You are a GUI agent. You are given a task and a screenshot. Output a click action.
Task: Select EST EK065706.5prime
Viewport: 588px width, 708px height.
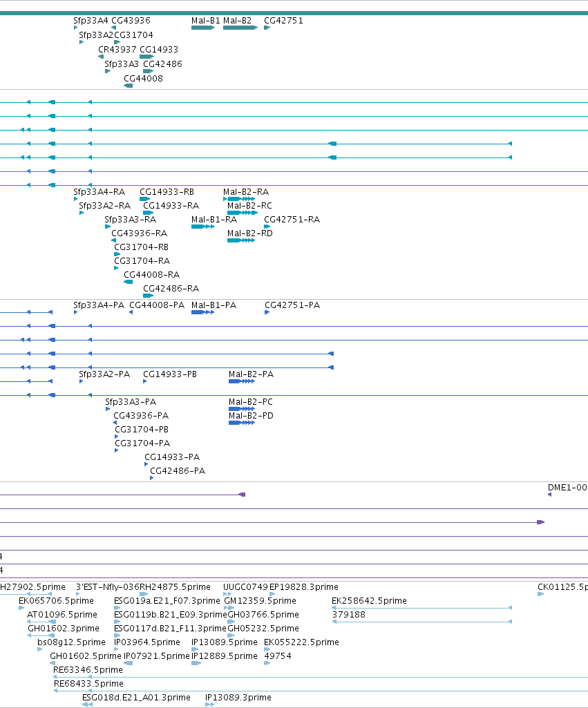(x=56, y=601)
